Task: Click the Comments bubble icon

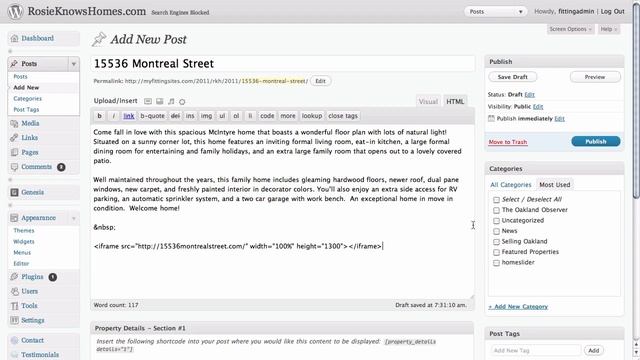Action: (14, 167)
